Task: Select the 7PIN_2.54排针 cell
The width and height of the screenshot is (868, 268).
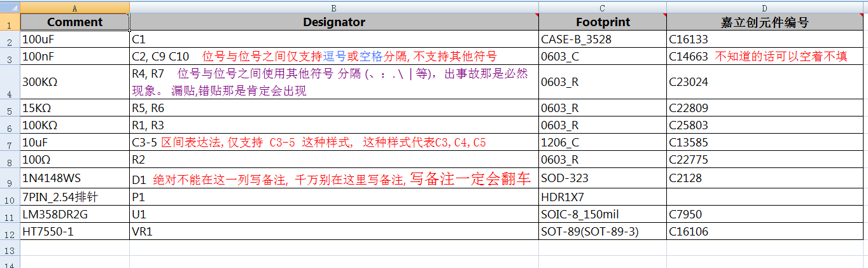Action: (x=75, y=197)
